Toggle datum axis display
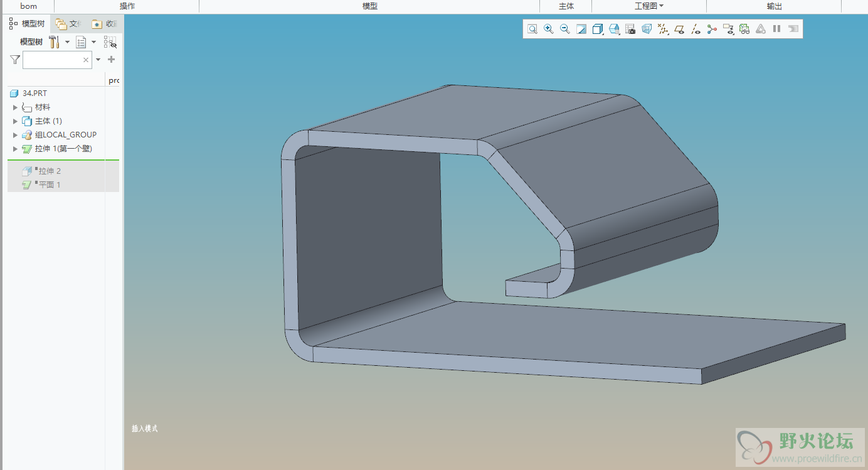Screen dimensions: 868x470 pyautogui.click(x=696, y=29)
